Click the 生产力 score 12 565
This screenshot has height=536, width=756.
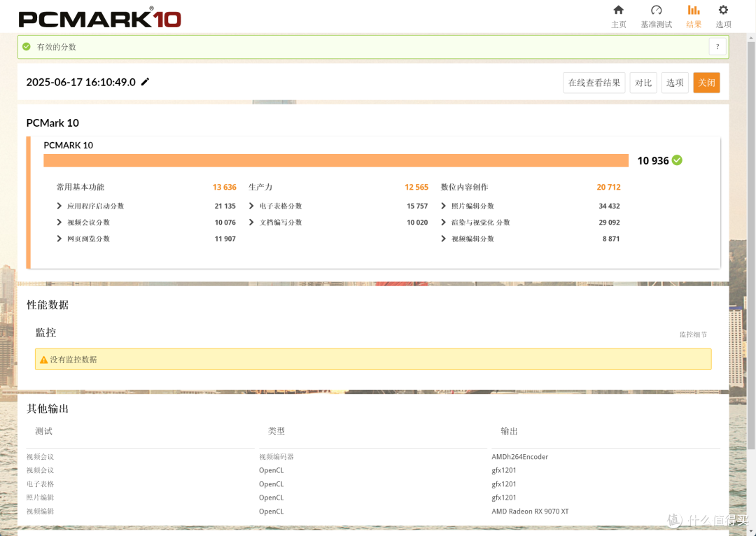416,187
